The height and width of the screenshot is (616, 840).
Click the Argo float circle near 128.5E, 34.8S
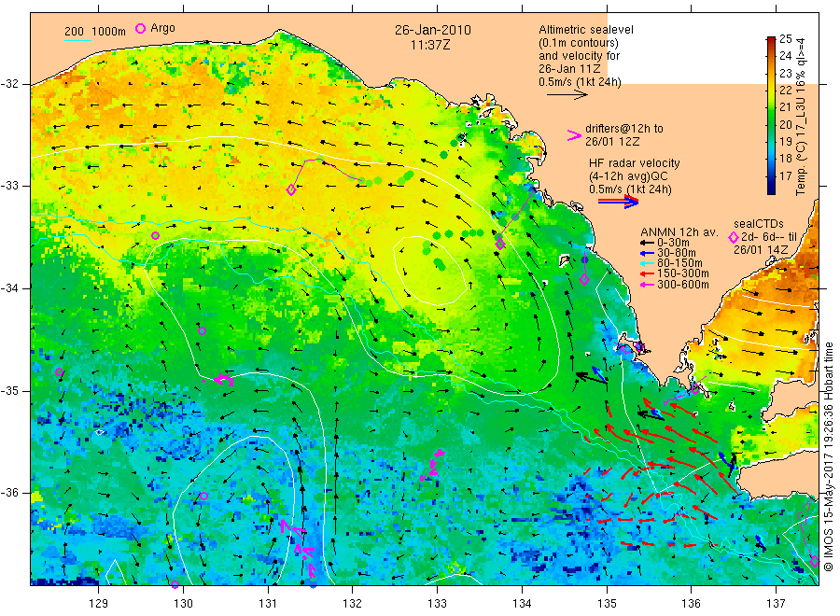60,372
